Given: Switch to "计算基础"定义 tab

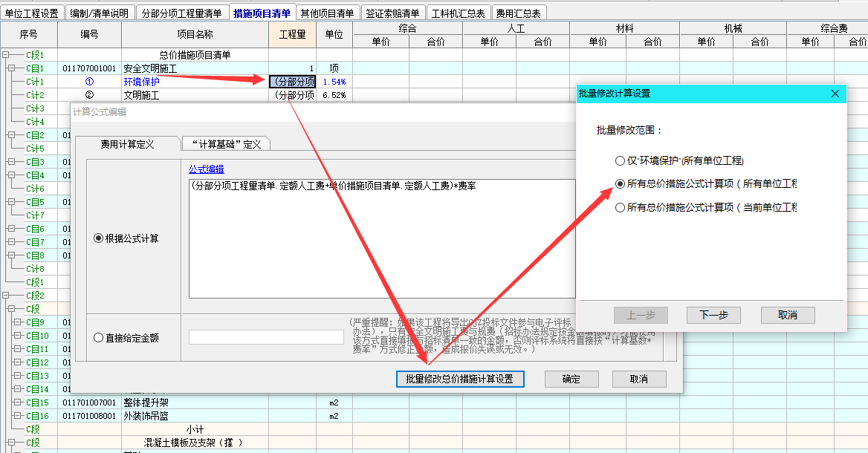Looking at the screenshot, I should [226, 144].
